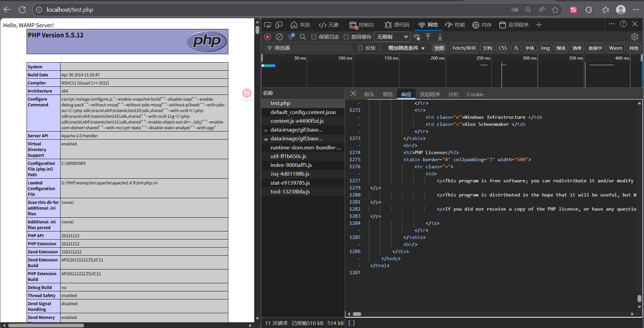Viewport: 644px width, 328px height.
Task: Stop recording the network log
Action: pos(268,37)
